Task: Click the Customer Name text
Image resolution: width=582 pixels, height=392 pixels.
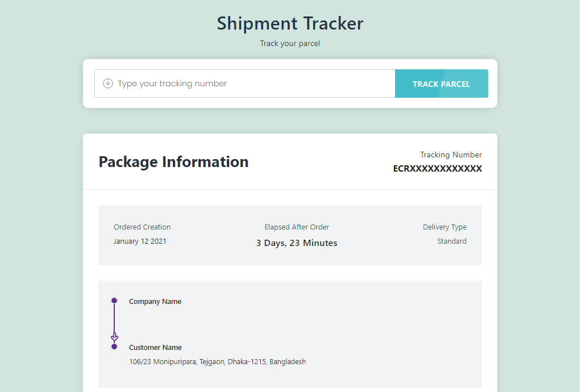Action: pos(155,348)
